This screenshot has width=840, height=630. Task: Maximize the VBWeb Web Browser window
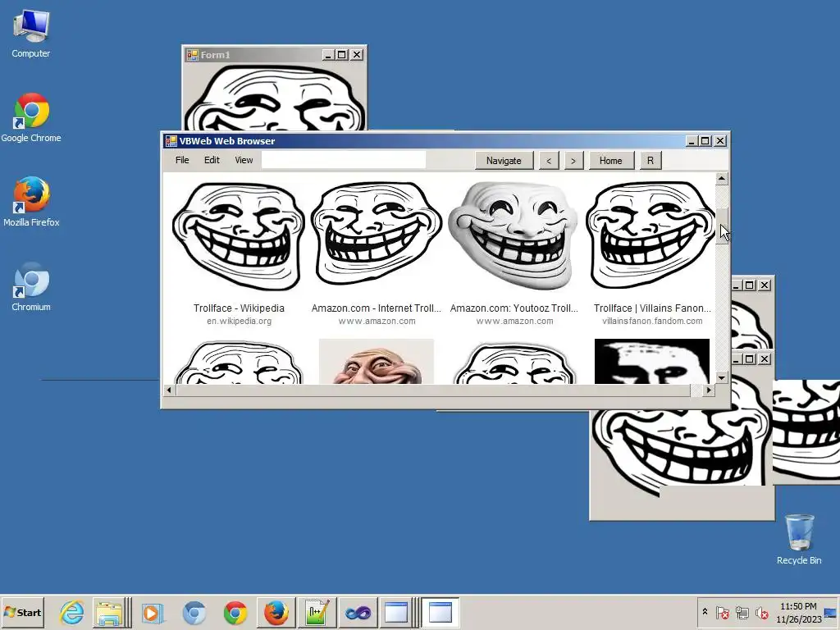(705, 141)
